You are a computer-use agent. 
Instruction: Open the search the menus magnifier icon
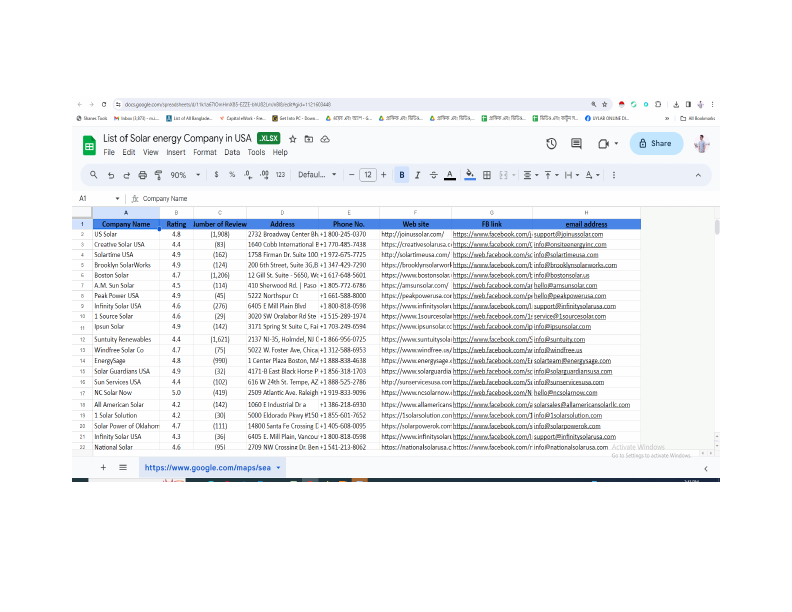[x=93, y=175]
